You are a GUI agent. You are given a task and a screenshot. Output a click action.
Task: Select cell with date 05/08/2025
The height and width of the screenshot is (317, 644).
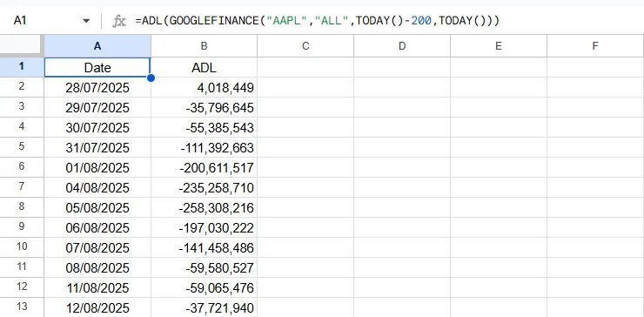[97, 207]
